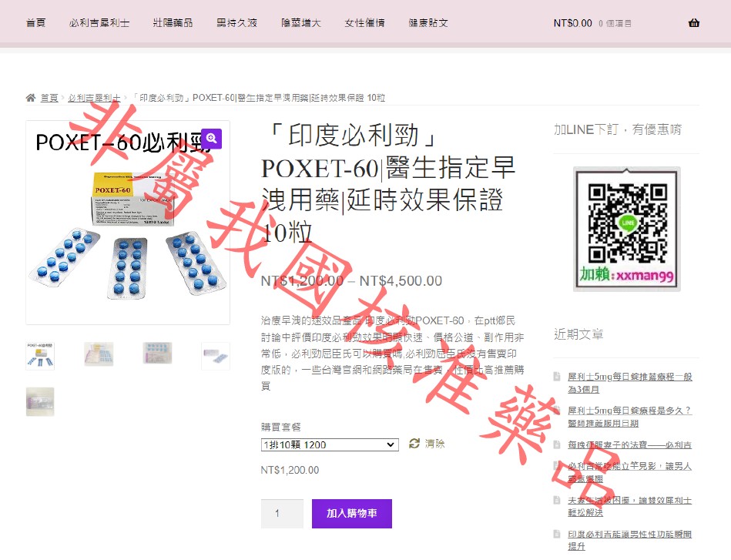This screenshot has height=560, width=731.
Task: Select the fourth product thumbnail
Action: [x=216, y=356]
